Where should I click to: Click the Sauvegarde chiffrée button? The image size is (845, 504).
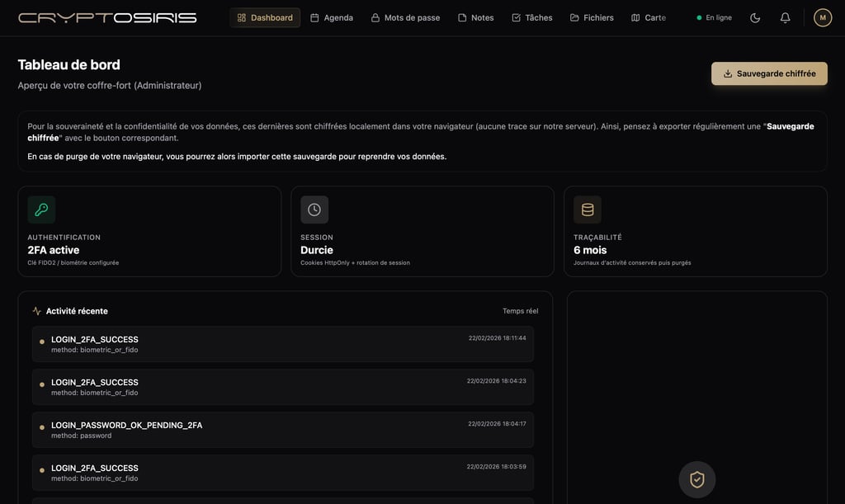[x=769, y=73]
